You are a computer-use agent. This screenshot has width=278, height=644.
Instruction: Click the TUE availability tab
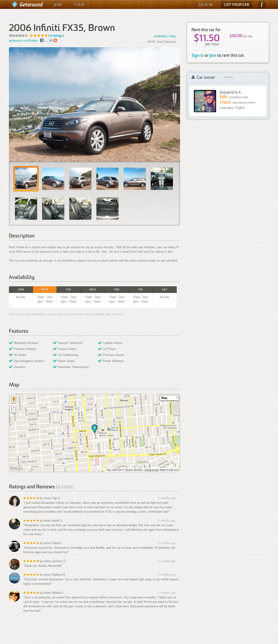(69, 290)
